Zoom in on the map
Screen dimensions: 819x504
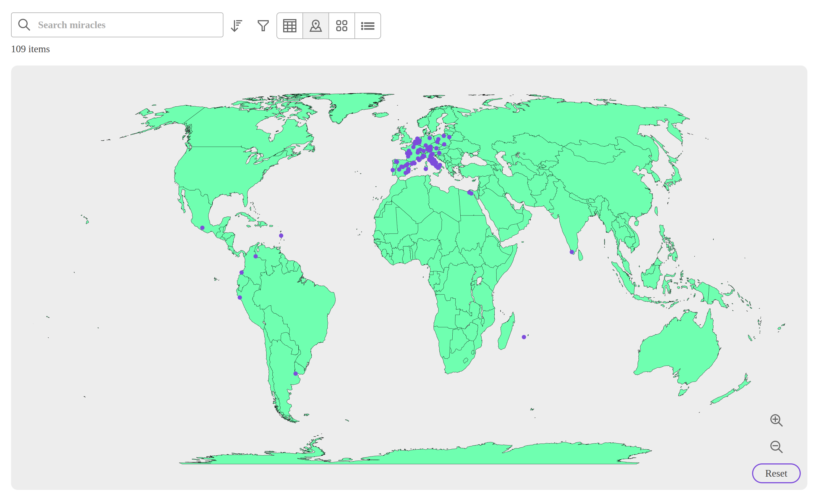[x=776, y=420]
